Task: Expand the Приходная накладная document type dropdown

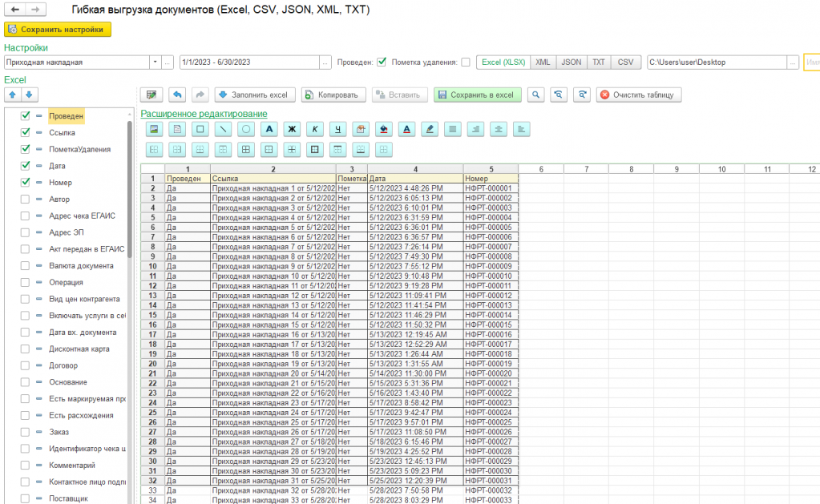Action: [154, 62]
